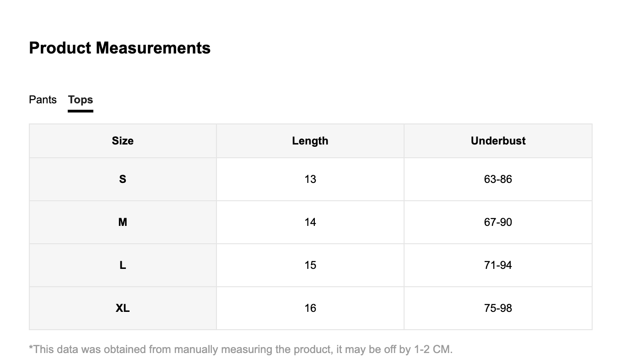
Task: Click the underbust value 63-86
Action: pyautogui.click(x=498, y=179)
